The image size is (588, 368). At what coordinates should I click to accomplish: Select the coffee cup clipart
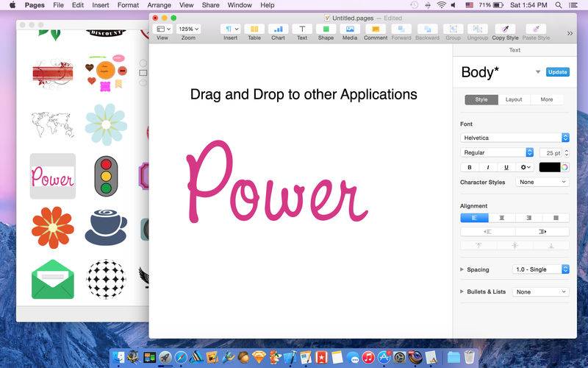[x=106, y=227]
